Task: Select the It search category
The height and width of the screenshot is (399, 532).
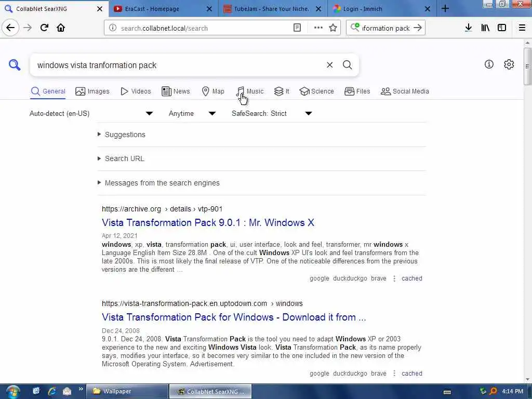Action: (282, 91)
